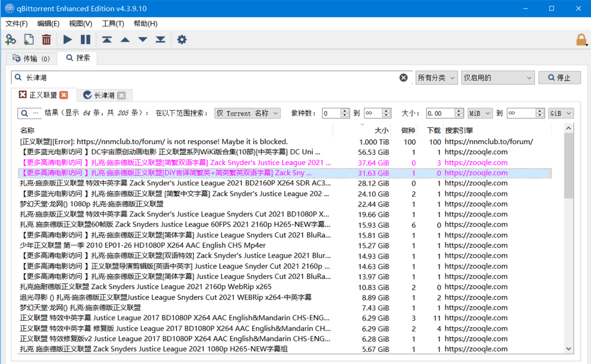
Task: Clear the search box with the X icon
Action: point(403,78)
